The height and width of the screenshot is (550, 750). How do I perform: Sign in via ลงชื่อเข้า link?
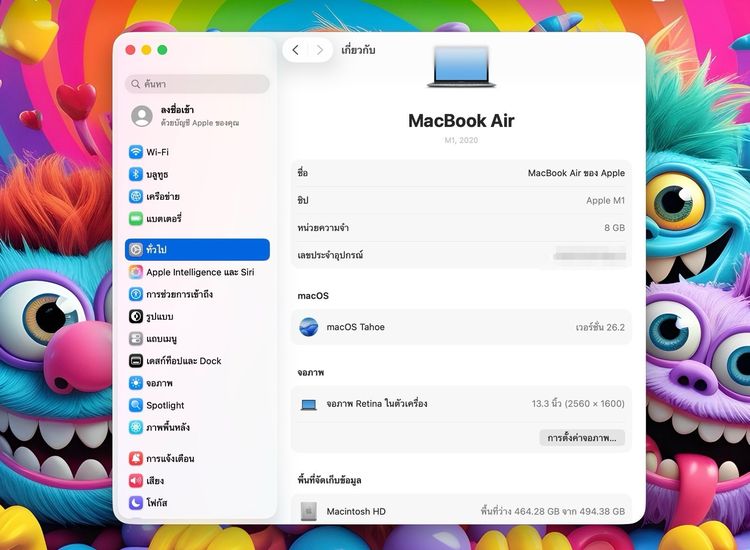click(x=177, y=110)
